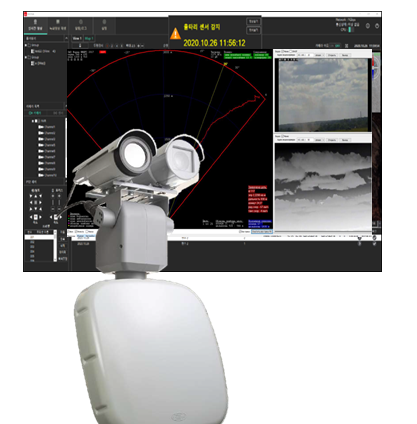Click the PTZ center stop button

[x=36, y=202]
